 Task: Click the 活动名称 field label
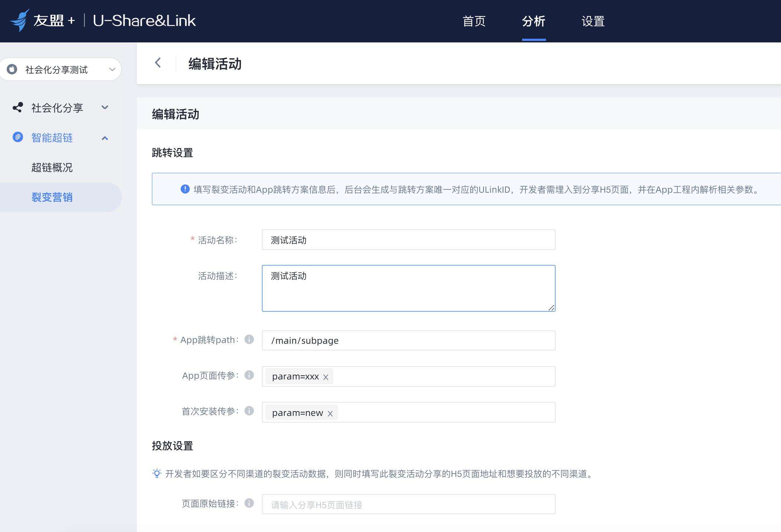click(217, 240)
